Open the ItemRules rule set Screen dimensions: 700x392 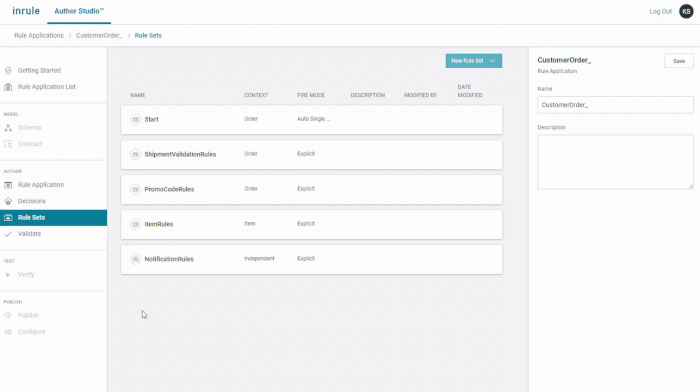point(158,224)
